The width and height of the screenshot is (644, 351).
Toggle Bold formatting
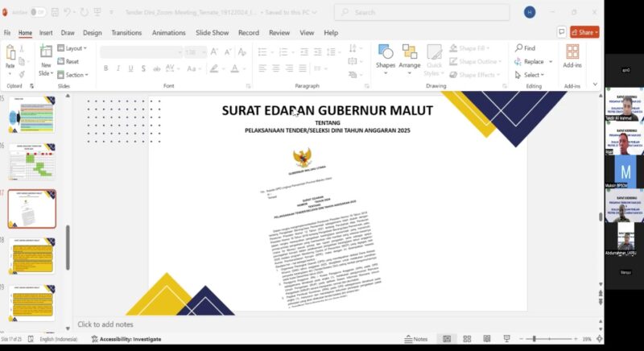click(105, 68)
